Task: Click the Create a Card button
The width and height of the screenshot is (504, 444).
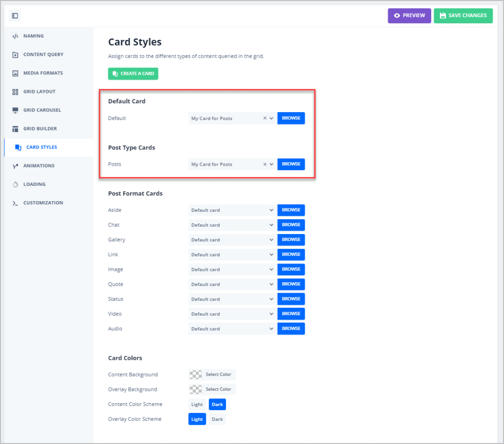Action: [133, 73]
